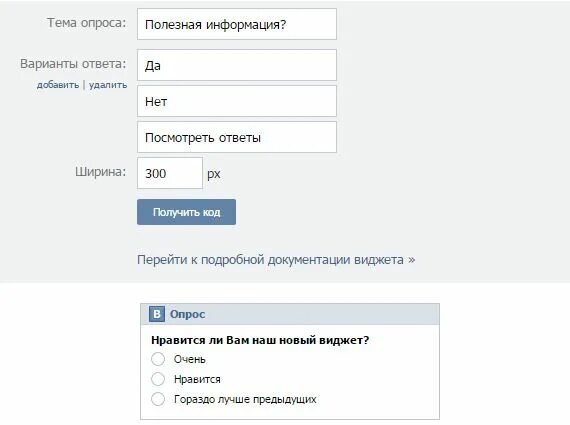Click the poll question Нравится ли Вам heading
Viewport: 570px width, 425px height.
[260, 340]
